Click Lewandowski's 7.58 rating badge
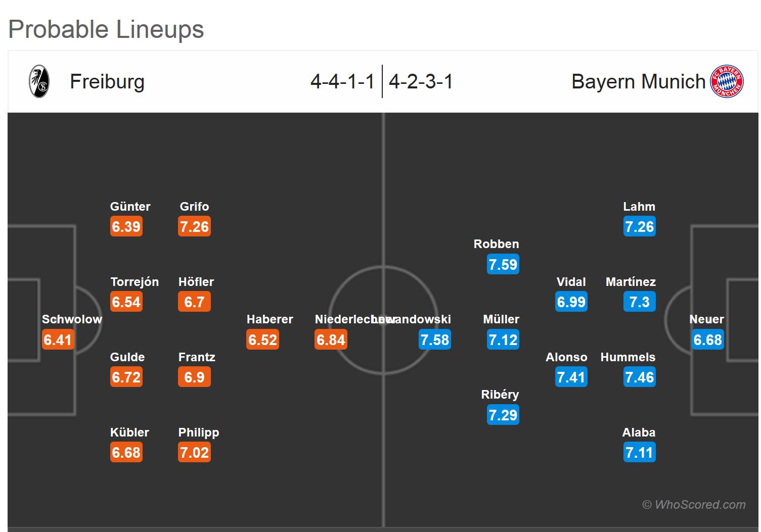This screenshot has height=532, width=761. coord(435,340)
